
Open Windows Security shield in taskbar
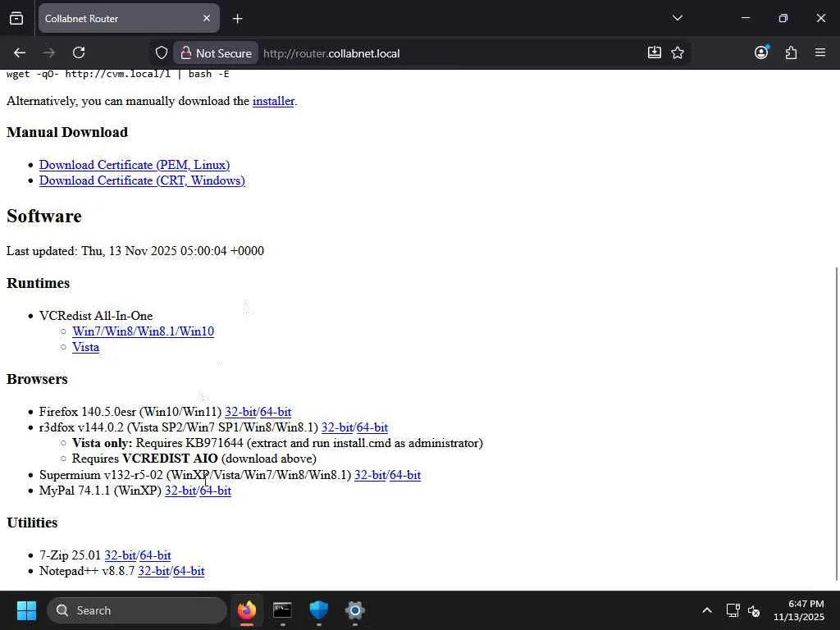coord(319,610)
